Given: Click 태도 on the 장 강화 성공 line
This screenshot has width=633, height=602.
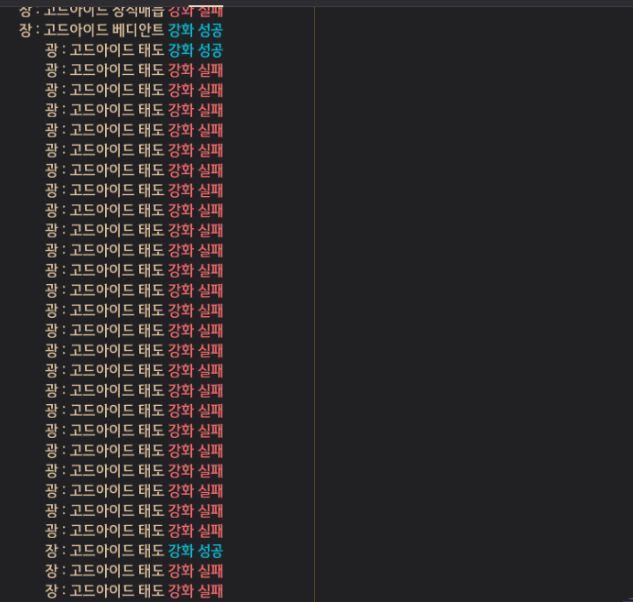Looking at the screenshot, I should coord(150,550).
